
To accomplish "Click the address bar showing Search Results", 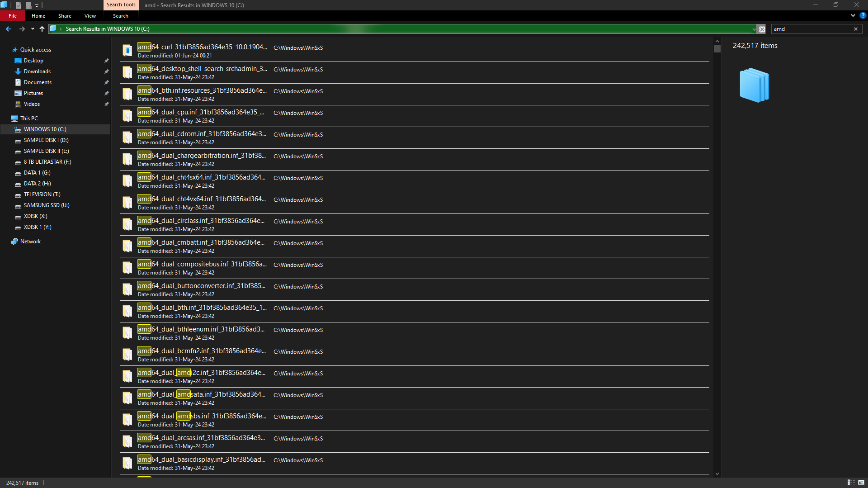I will tap(402, 29).
